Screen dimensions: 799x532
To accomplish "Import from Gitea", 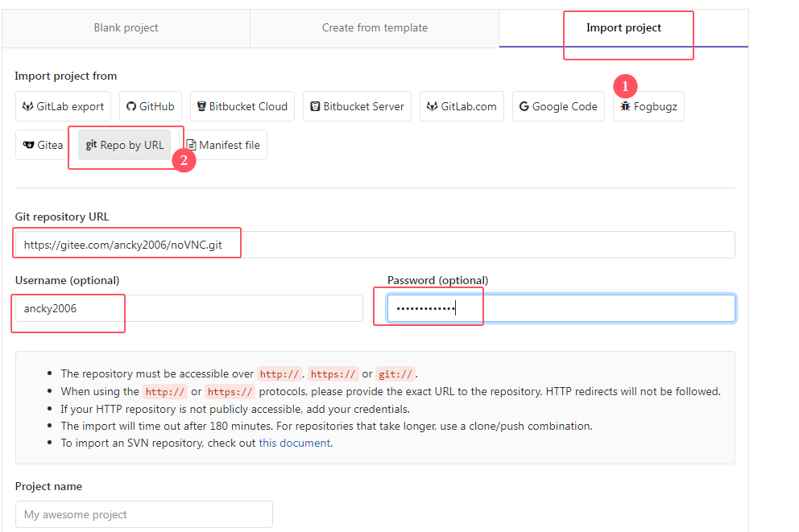I will [43, 145].
